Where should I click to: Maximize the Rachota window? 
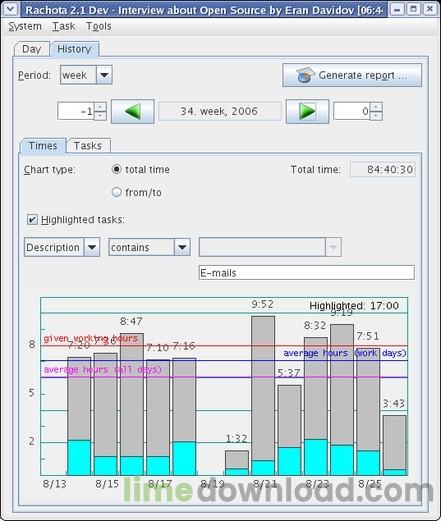pos(413,9)
